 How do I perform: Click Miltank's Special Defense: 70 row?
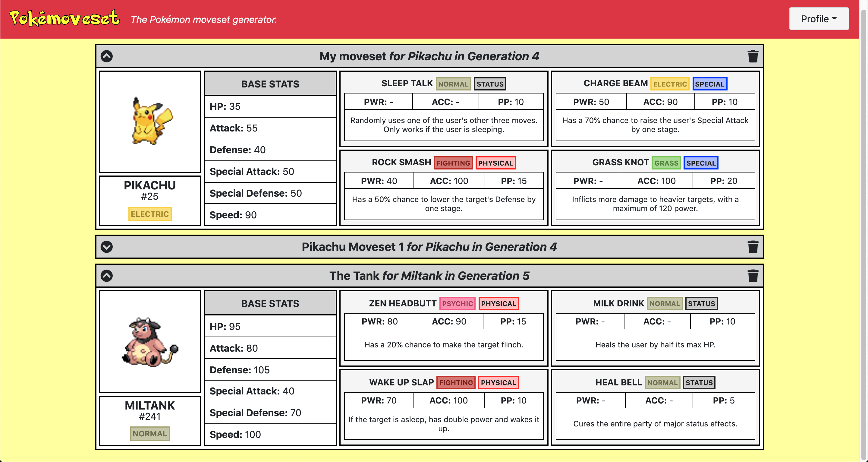click(x=270, y=413)
